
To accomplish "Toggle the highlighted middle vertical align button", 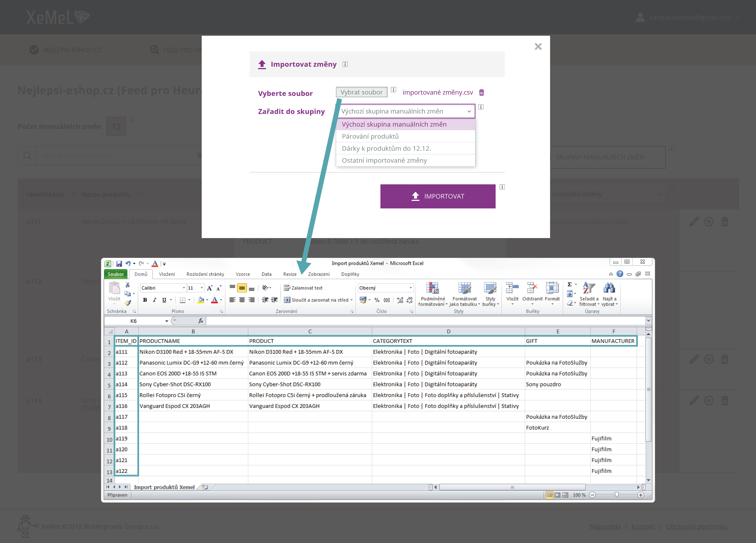I will point(242,288).
